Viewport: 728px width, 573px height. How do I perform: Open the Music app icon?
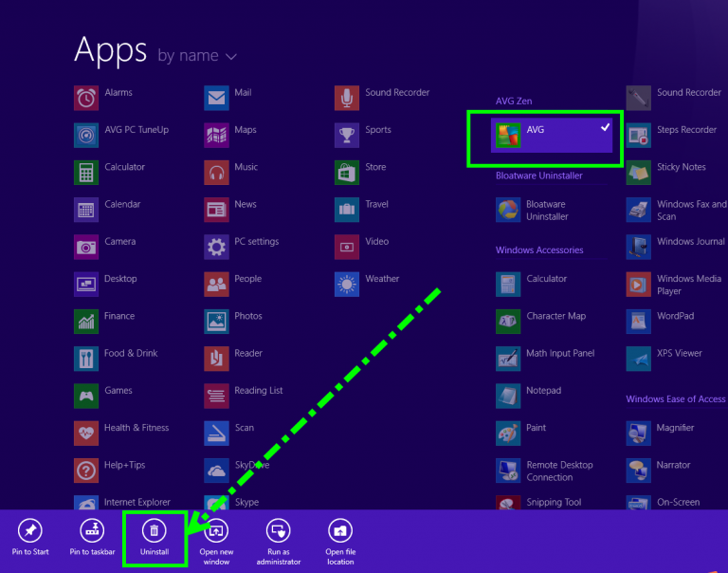coord(216,173)
